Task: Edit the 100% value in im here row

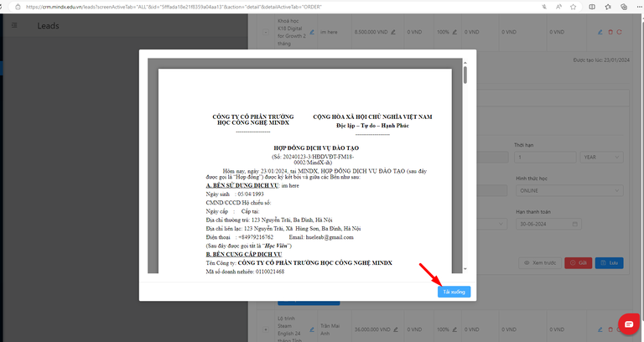Action: point(454,32)
